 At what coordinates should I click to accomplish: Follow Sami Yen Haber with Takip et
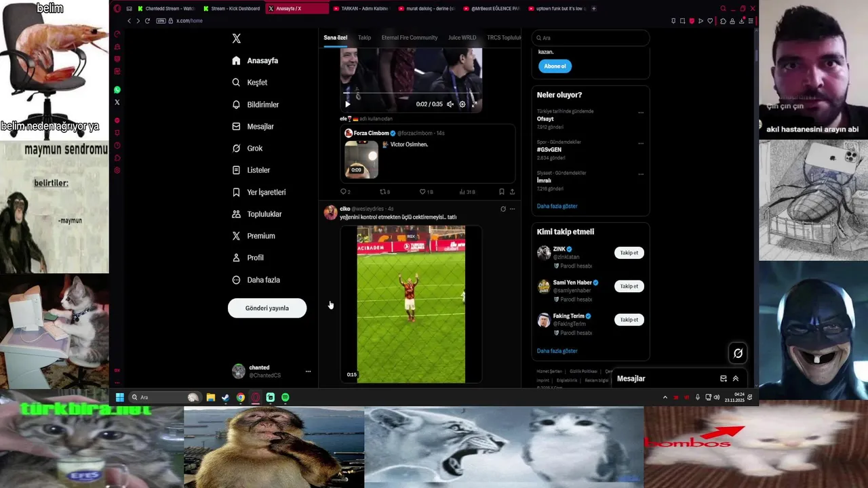pyautogui.click(x=629, y=286)
